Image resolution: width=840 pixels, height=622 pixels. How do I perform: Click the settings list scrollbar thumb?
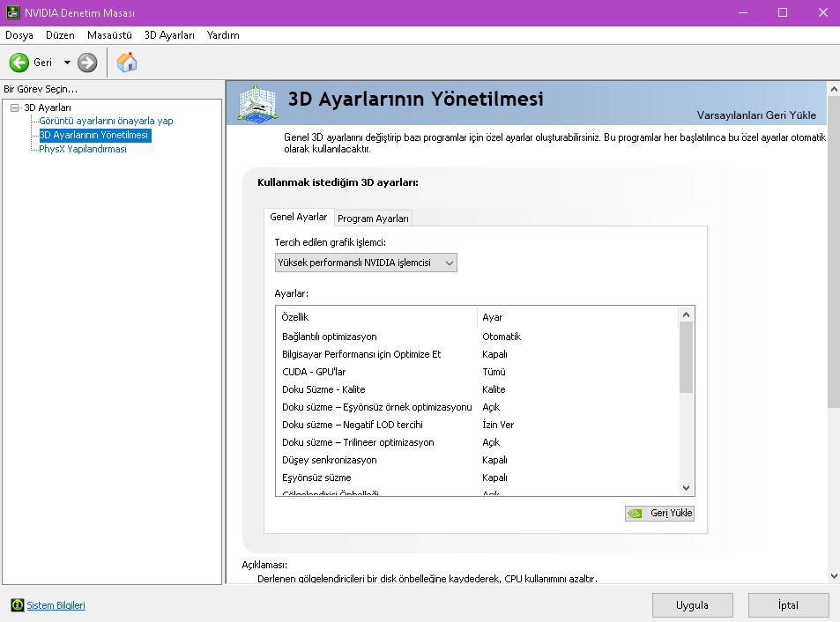click(x=686, y=358)
